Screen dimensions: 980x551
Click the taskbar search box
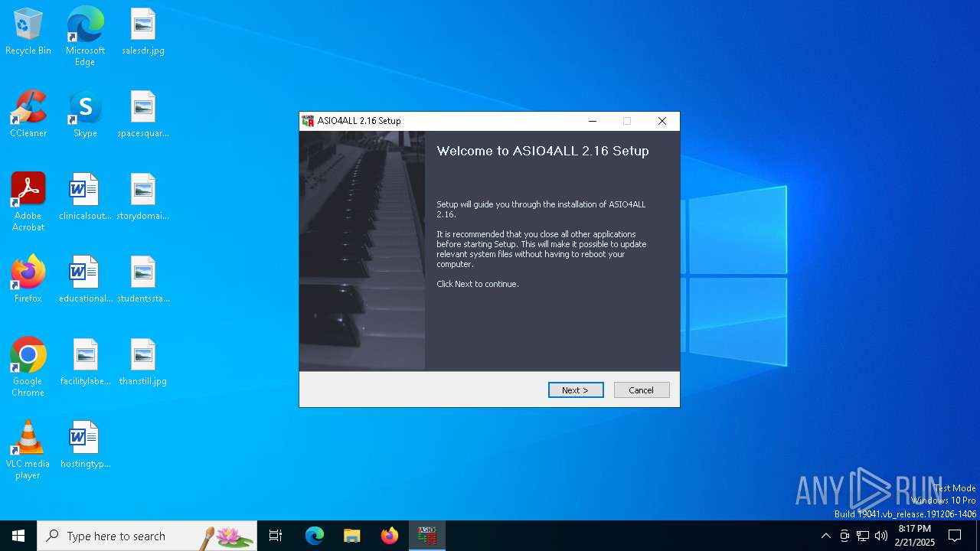(x=147, y=536)
